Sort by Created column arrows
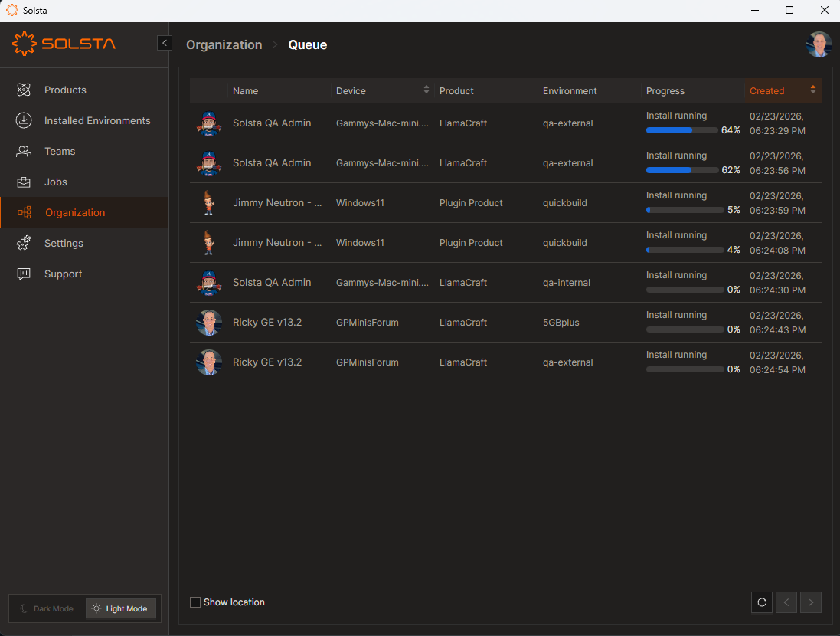Viewport: 840px width, 636px height. click(813, 90)
